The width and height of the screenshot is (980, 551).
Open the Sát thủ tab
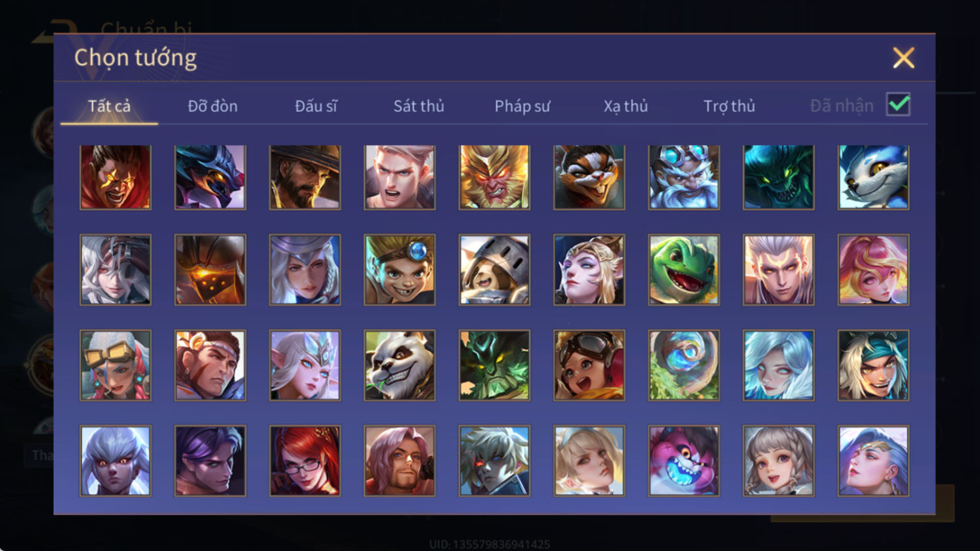[419, 106]
